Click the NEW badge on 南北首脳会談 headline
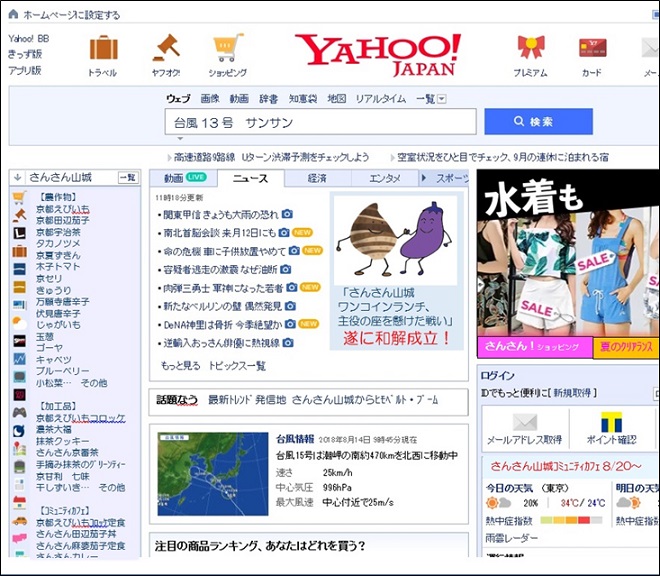Screen dimensions: 660x576 pos(302,232)
